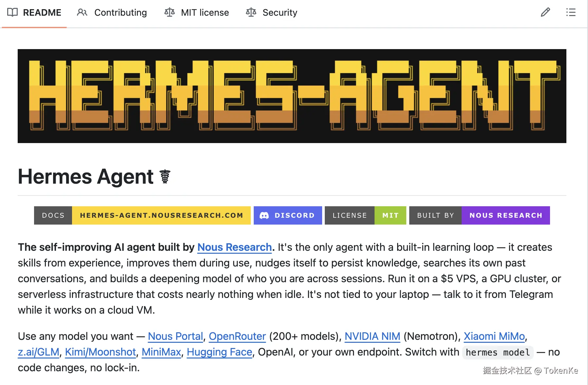Click the pencil edit file icon
Image resolution: width=588 pixels, height=385 pixels.
click(545, 12)
